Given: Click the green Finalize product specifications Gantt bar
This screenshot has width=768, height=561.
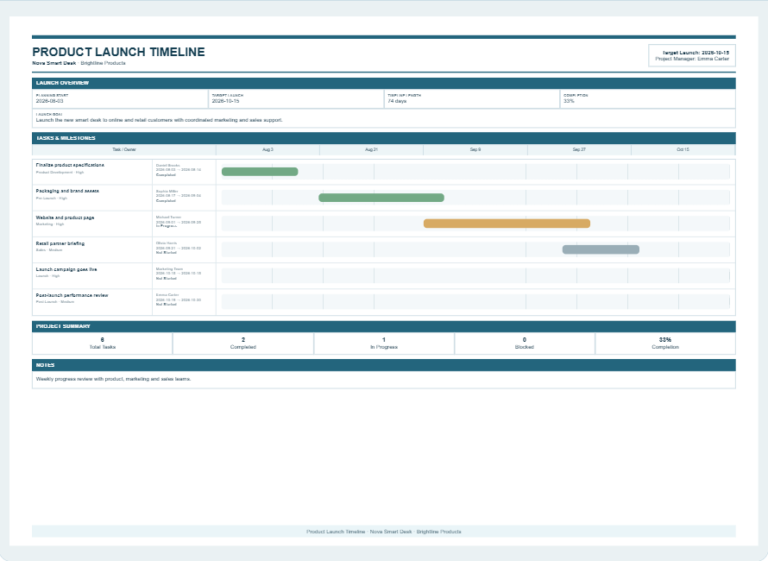Looking at the screenshot, I should (260, 171).
